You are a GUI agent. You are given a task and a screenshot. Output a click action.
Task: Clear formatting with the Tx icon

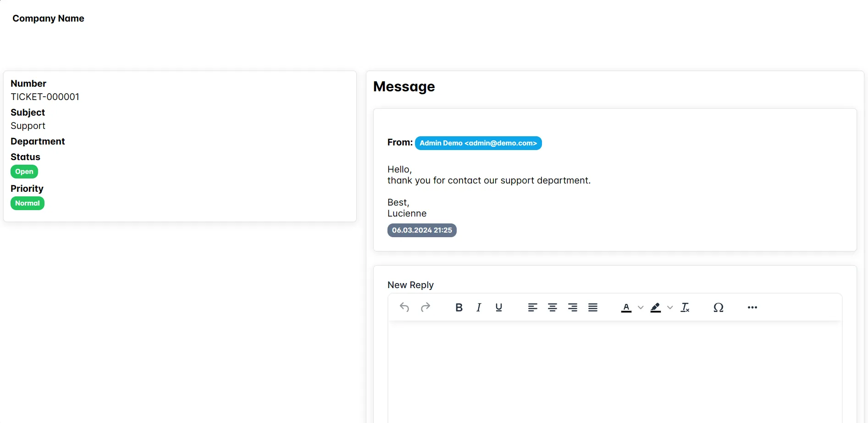pyautogui.click(x=685, y=307)
